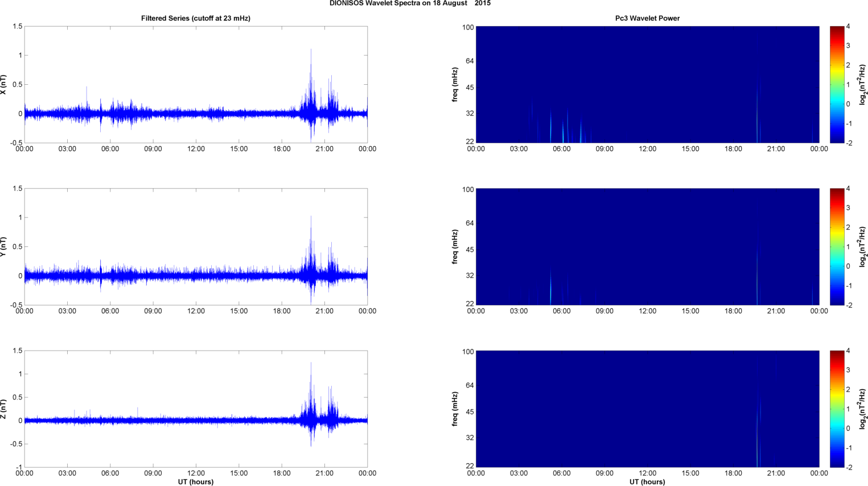Click the '0' tick on the middle colorbar
This screenshot has height=486, width=868.
[848, 266]
